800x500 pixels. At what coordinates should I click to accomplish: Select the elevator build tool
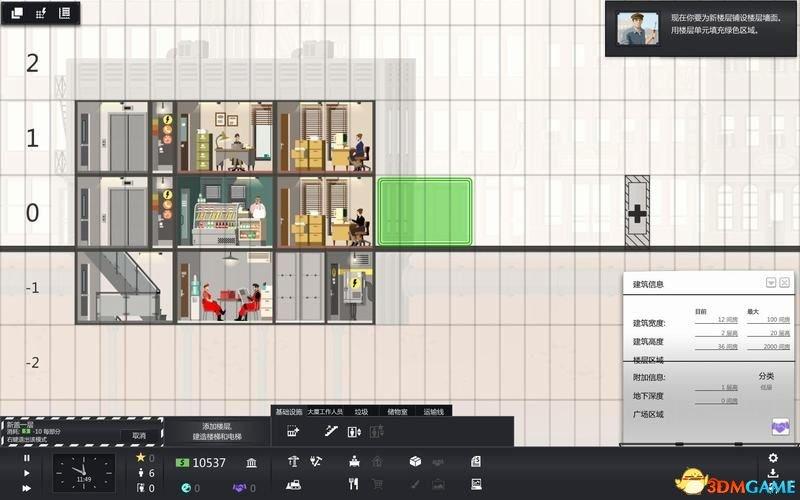[x=354, y=432]
